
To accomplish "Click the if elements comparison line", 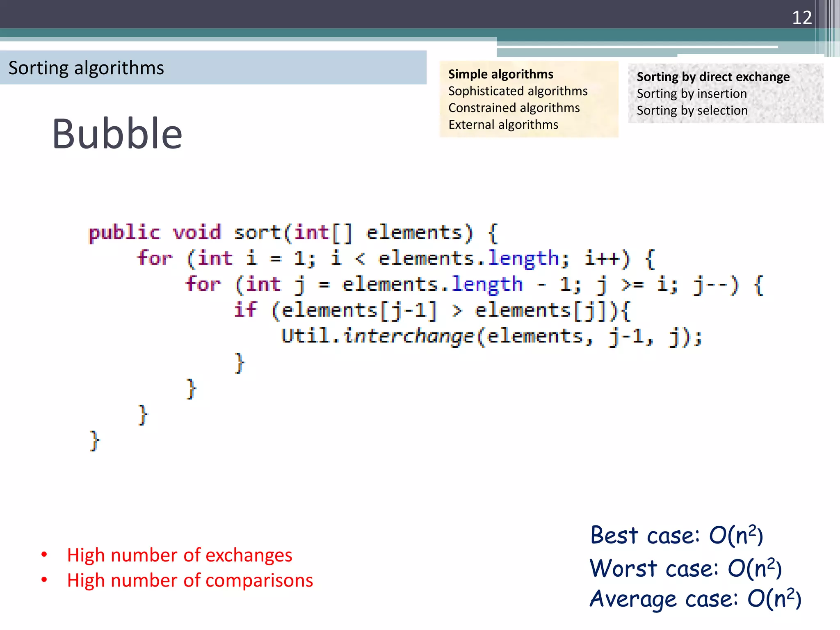I will tap(431, 310).
